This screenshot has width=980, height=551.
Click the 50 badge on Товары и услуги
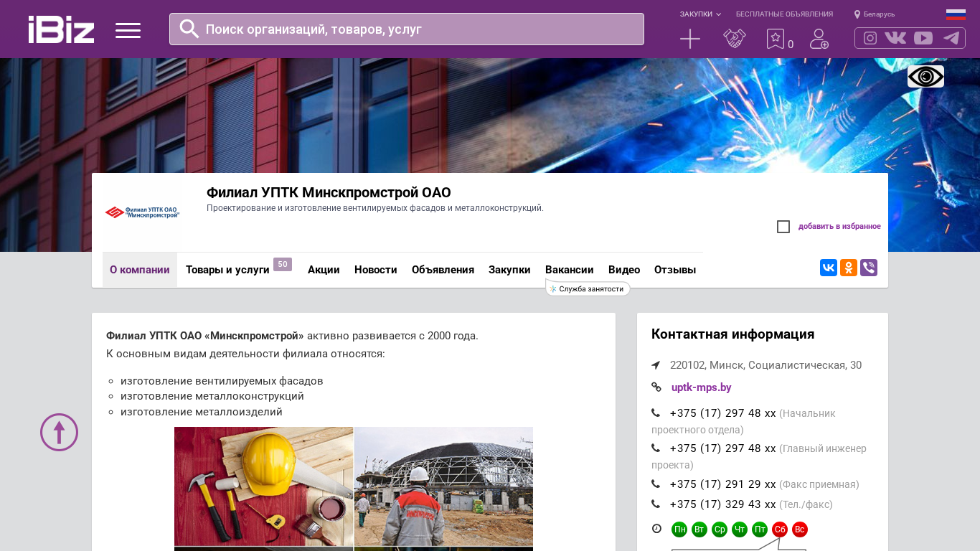[x=283, y=264]
